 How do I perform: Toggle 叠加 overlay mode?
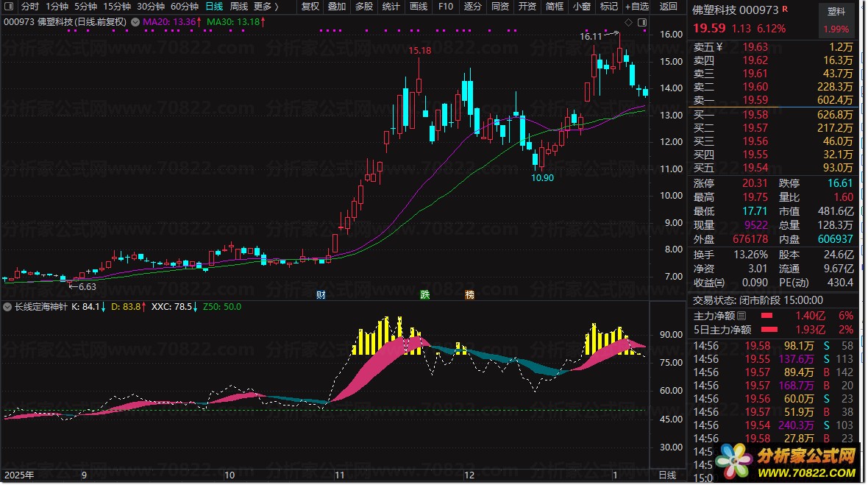(x=337, y=7)
